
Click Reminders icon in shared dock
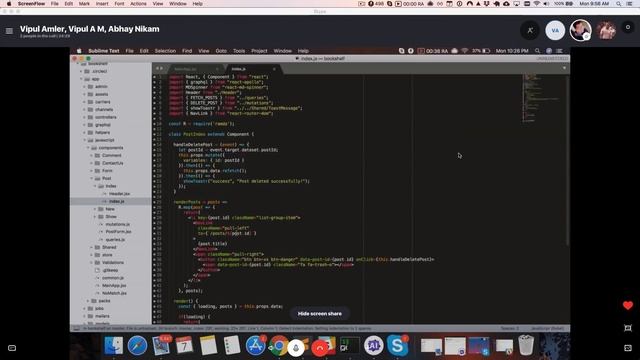pos(232,345)
